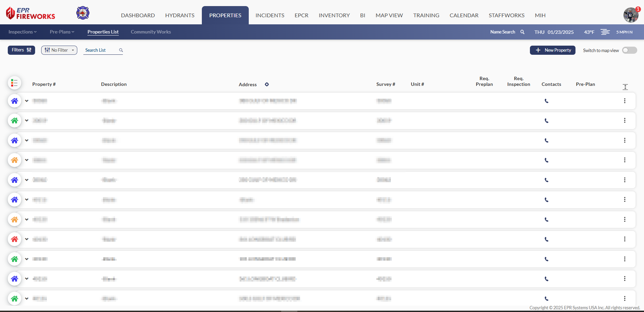644x312 pixels.
Task: Click the Address column settings gear
Action: point(267,85)
